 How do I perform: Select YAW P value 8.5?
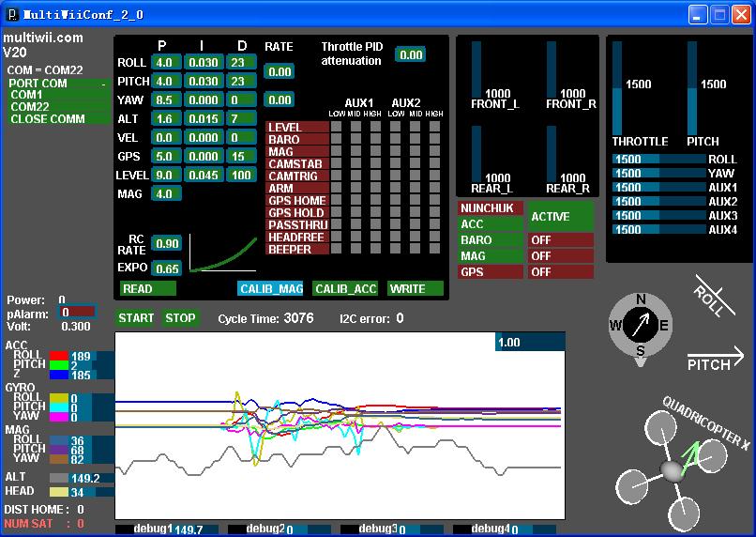[x=166, y=100]
